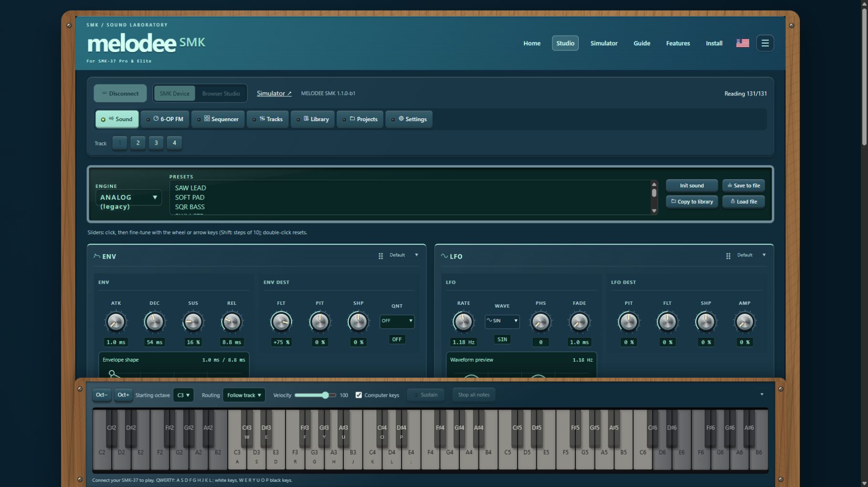
Task: Click the DEC envelope knob
Action: tap(154, 322)
